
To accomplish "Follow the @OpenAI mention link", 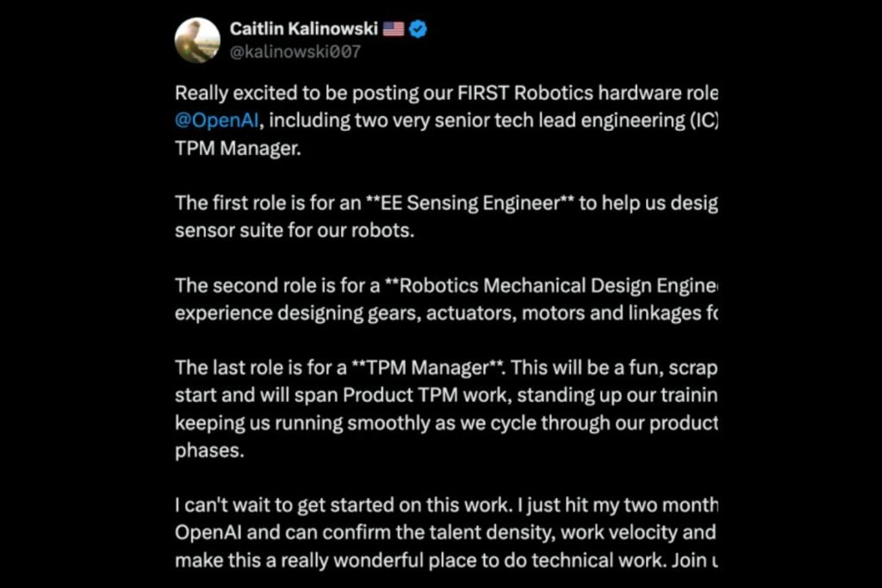I will [207, 121].
